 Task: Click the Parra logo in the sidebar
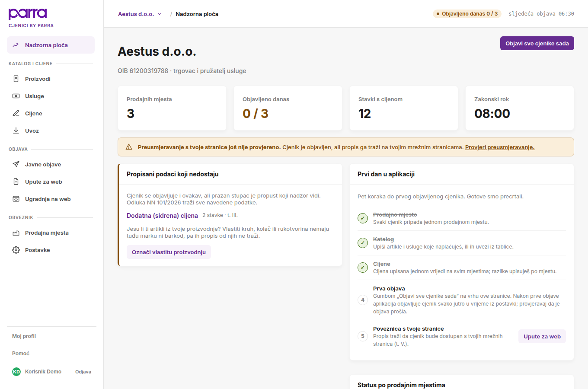[x=28, y=14]
